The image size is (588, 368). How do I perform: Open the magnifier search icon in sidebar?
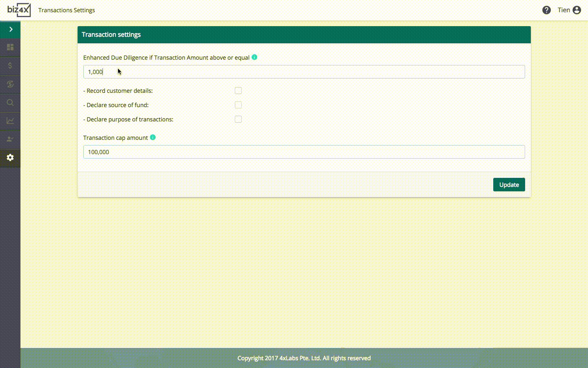coord(10,103)
